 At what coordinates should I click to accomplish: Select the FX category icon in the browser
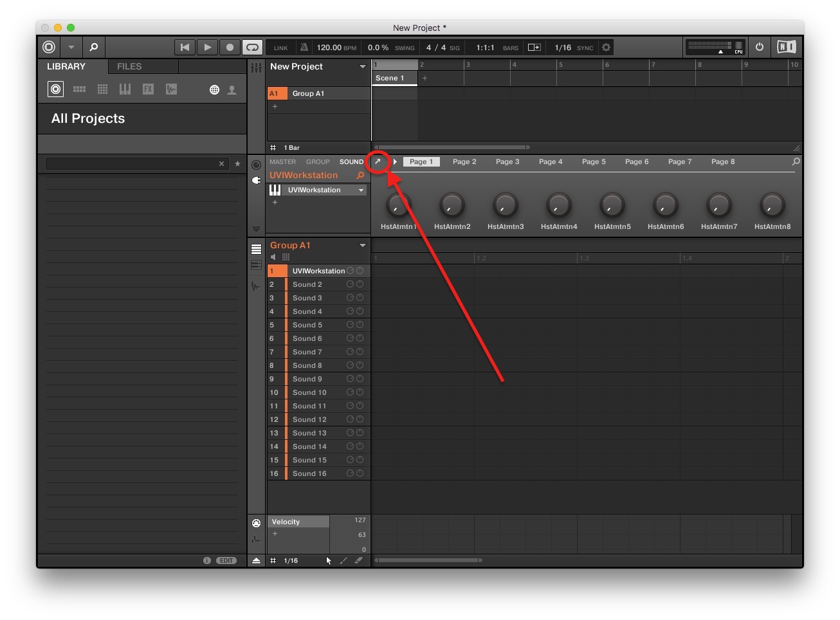tap(148, 89)
